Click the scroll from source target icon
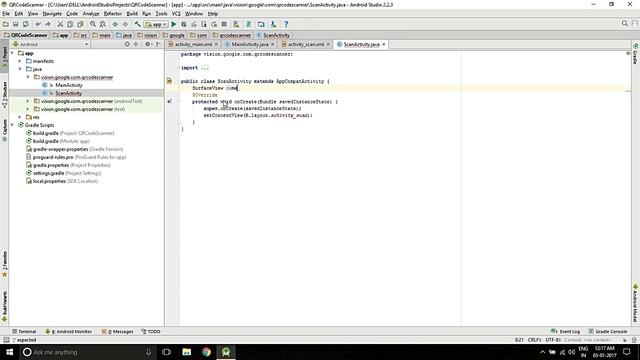640x360 pixels. pos(127,44)
